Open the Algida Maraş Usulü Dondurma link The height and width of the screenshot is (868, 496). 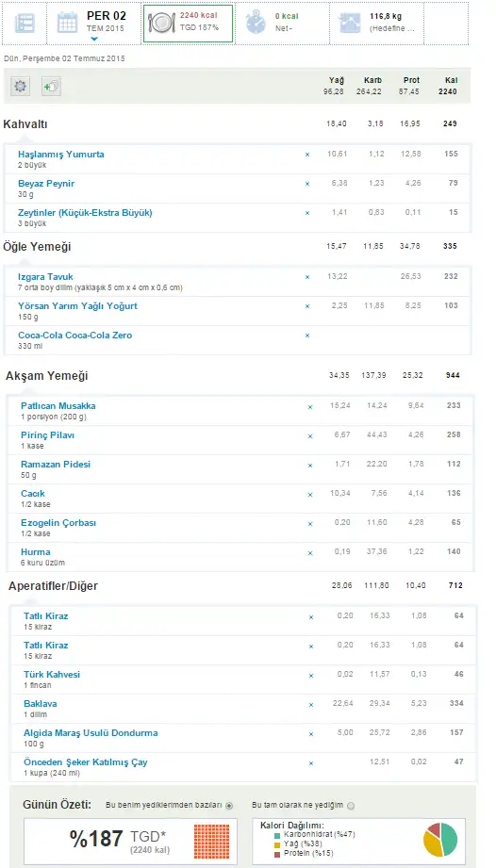point(91,733)
